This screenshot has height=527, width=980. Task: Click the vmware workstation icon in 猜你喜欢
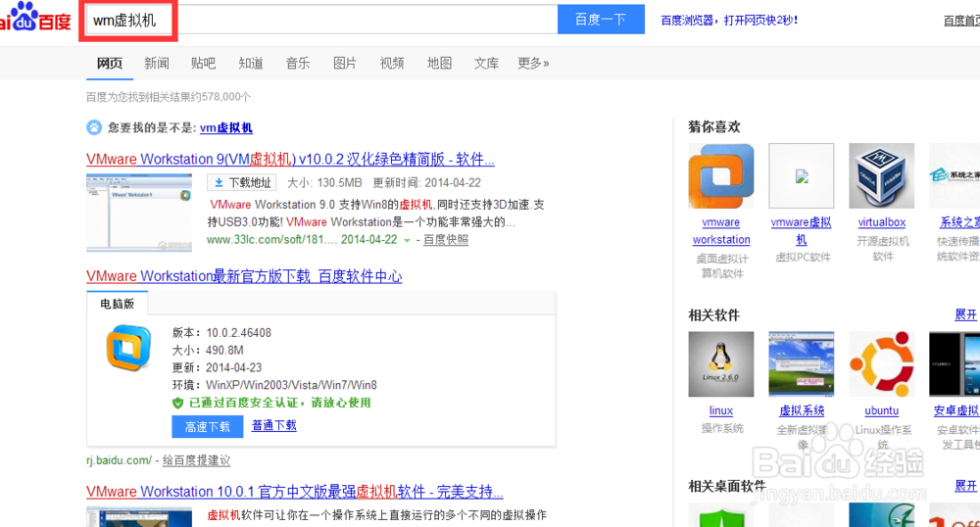click(x=721, y=175)
